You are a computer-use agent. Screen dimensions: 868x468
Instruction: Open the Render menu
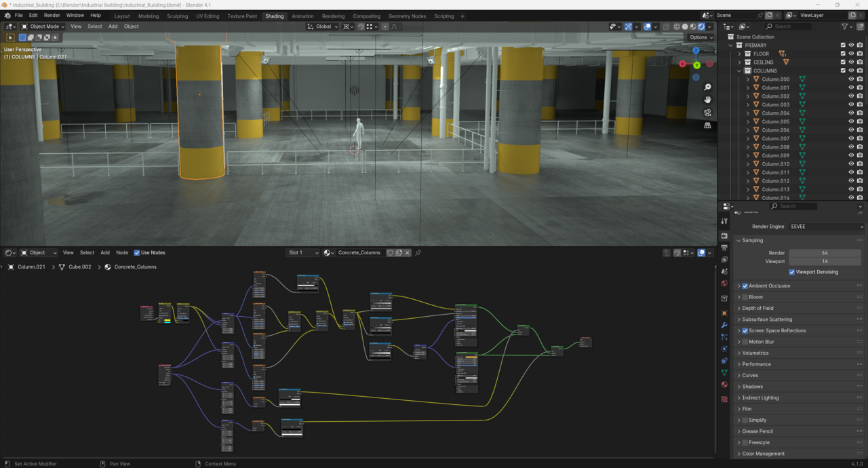(x=52, y=15)
